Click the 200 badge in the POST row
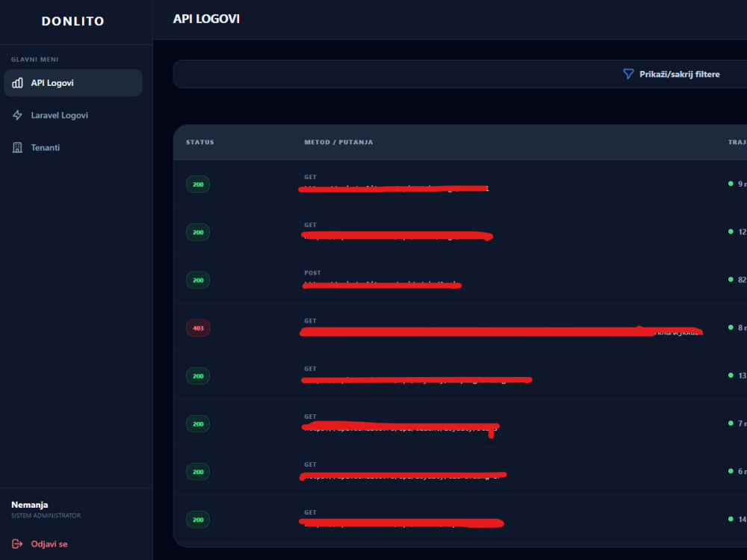This screenshot has height=560, width=747. tap(198, 280)
